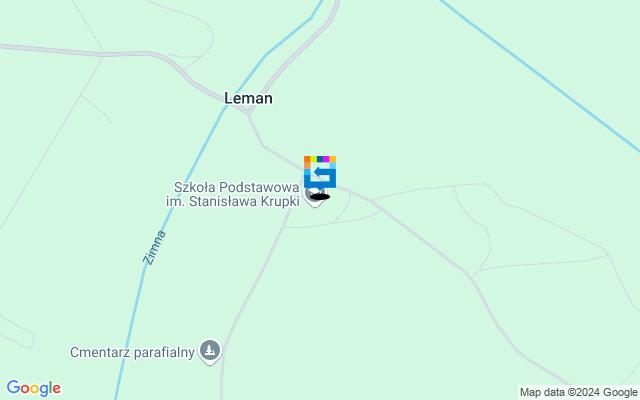Click the im. Stanisława Krupki text
Screen dimensions: 640x400
click(x=233, y=202)
